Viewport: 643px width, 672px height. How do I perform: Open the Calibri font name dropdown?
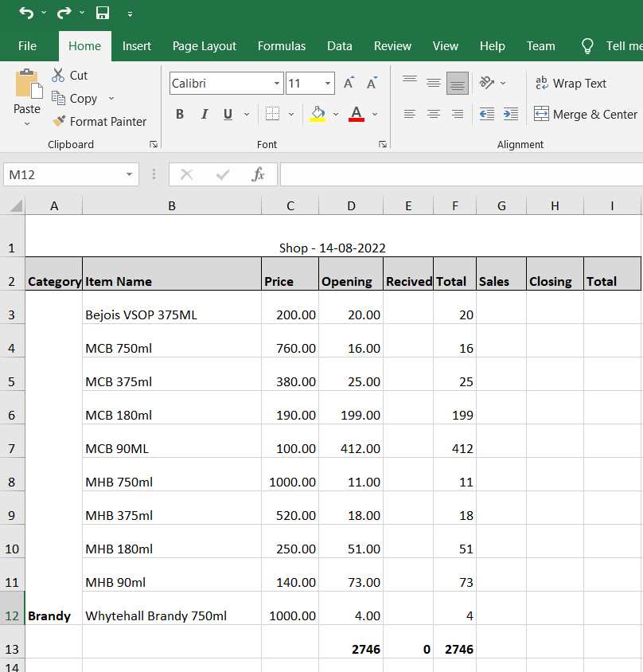277,83
